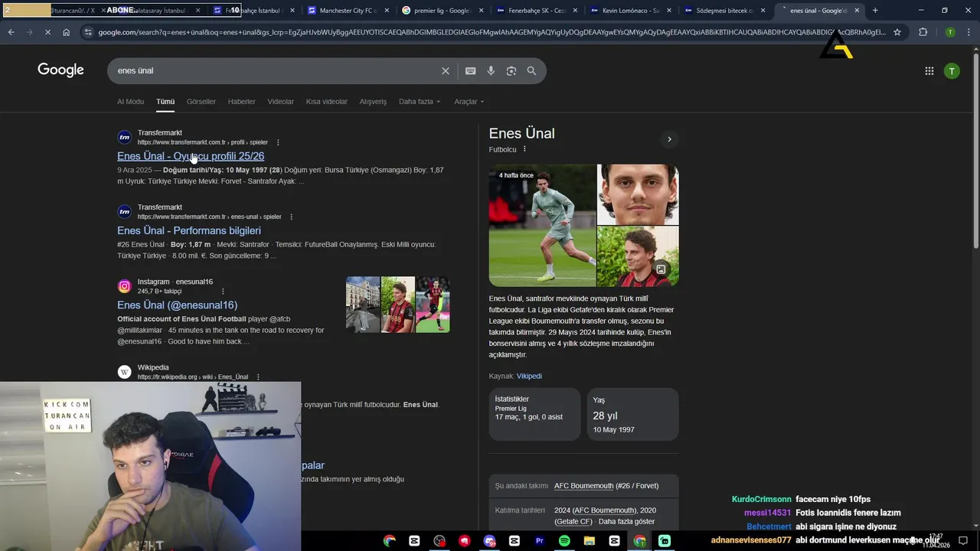The height and width of the screenshot is (551, 980).
Task: Search by image with Google Lens icon
Action: pos(511,70)
